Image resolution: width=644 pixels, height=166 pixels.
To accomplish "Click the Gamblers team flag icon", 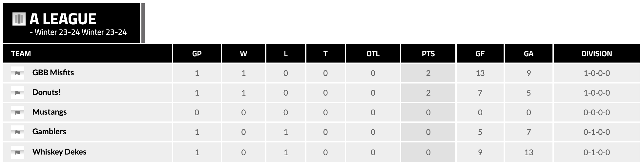I will pyautogui.click(x=18, y=132).
